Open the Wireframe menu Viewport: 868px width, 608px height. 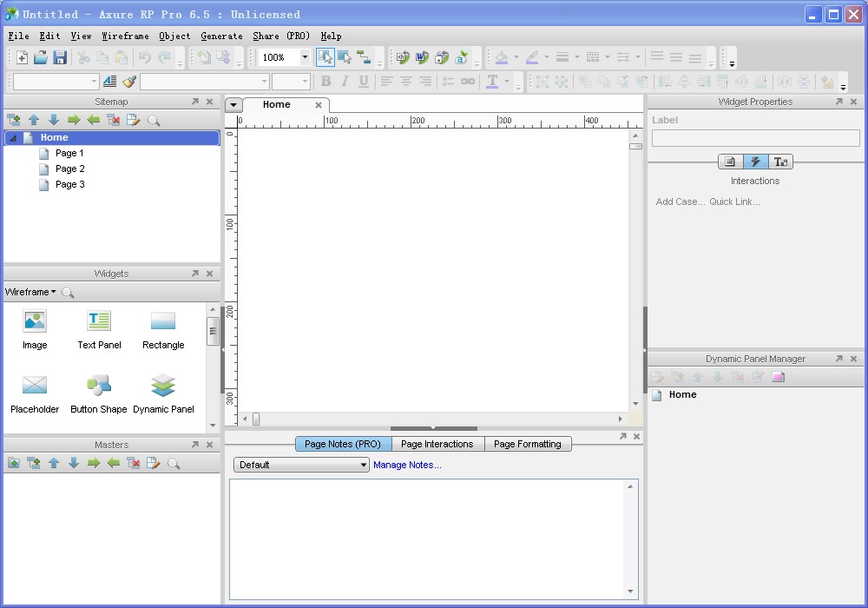125,36
